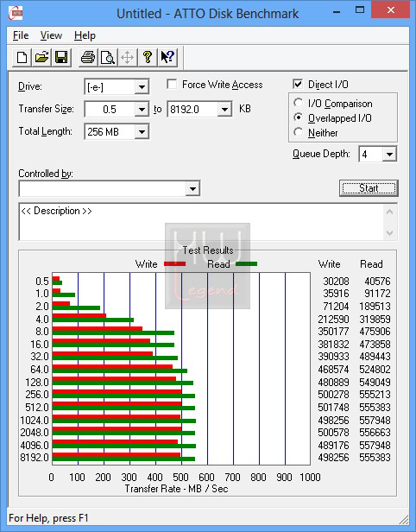Click write value 489176 for 4096.0 row

[333, 445]
